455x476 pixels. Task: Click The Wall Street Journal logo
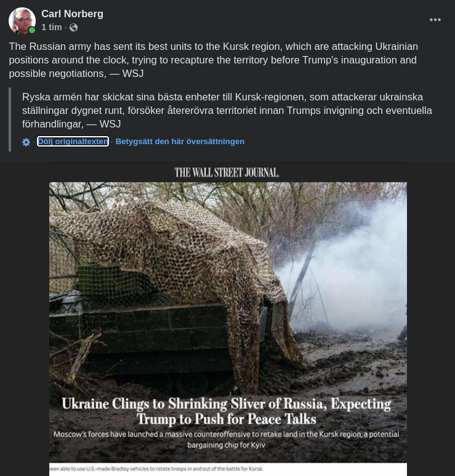227,172
